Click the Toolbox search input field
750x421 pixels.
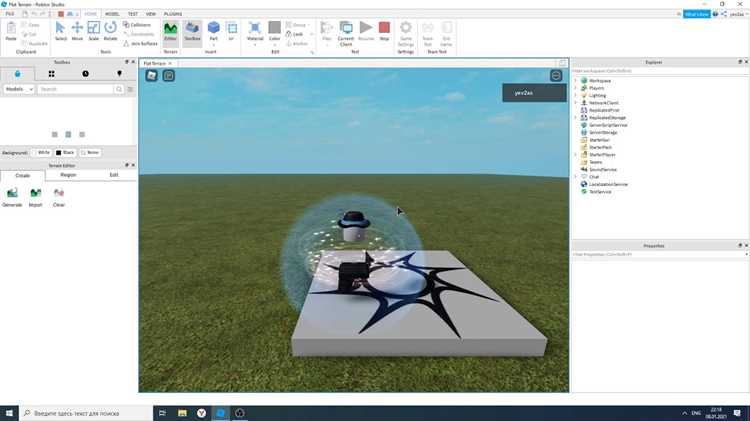[76, 89]
